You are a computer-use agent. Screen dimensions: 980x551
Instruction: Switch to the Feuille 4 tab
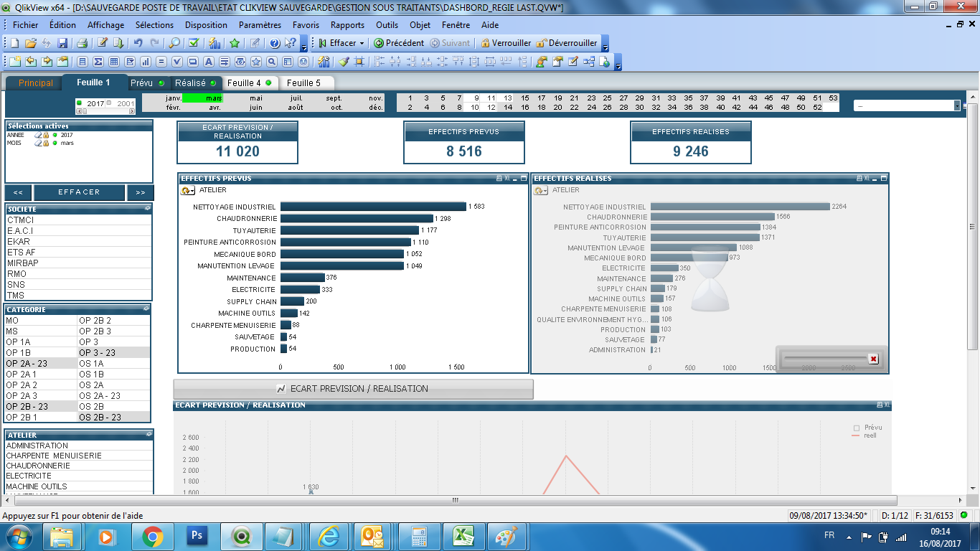pos(244,83)
